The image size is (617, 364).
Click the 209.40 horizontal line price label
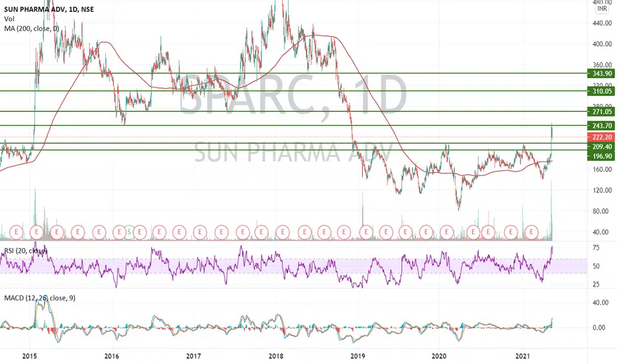[601, 147]
